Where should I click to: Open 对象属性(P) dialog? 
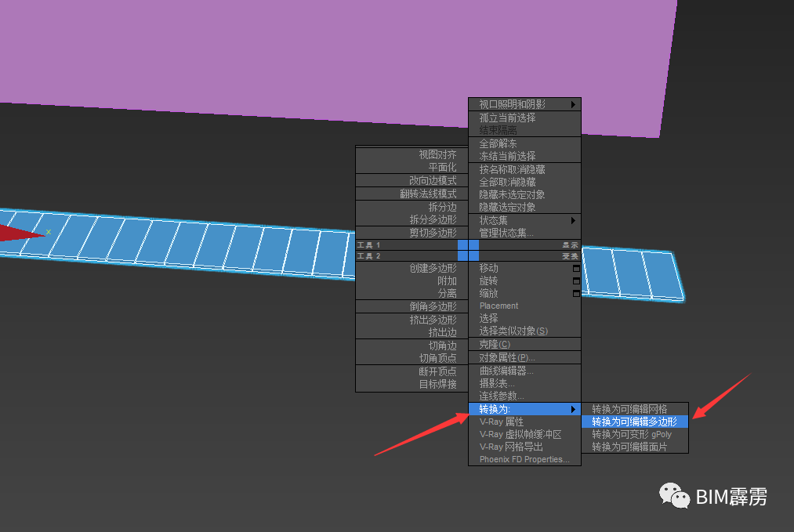pos(524,357)
